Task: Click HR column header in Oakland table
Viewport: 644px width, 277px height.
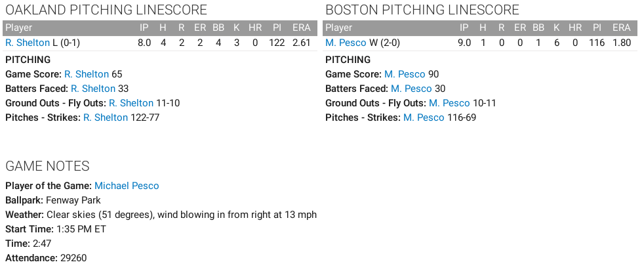Action: [x=255, y=28]
